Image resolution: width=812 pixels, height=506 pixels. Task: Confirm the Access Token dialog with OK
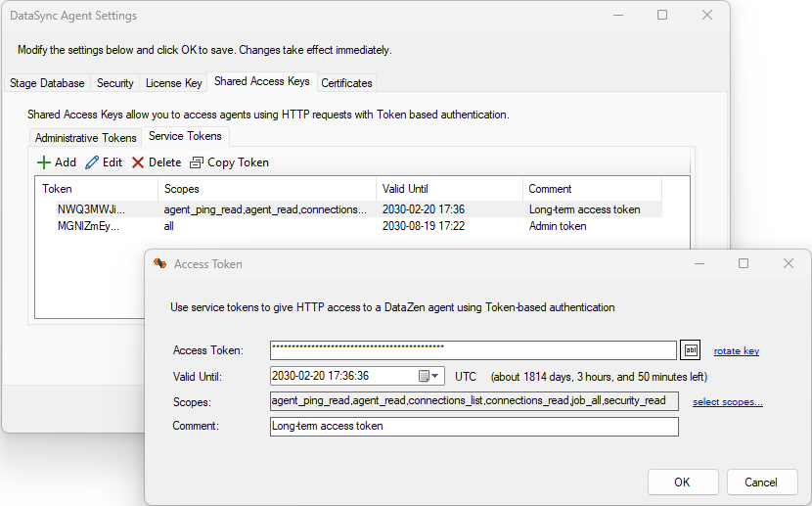tap(683, 483)
